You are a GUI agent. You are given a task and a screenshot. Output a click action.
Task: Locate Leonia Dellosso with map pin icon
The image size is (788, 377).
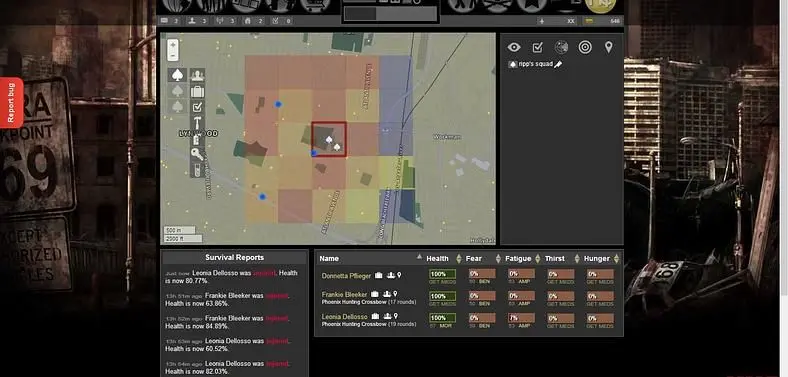point(396,316)
